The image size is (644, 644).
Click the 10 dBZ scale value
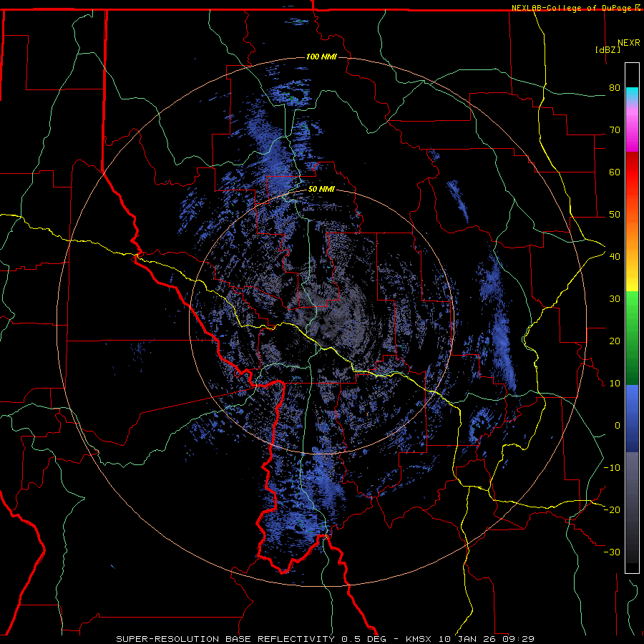tap(615, 384)
